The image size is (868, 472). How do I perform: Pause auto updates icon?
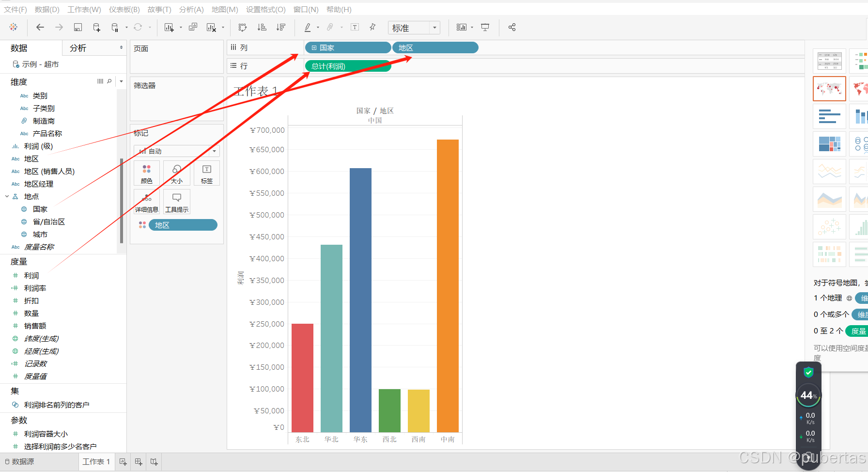click(x=115, y=27)
